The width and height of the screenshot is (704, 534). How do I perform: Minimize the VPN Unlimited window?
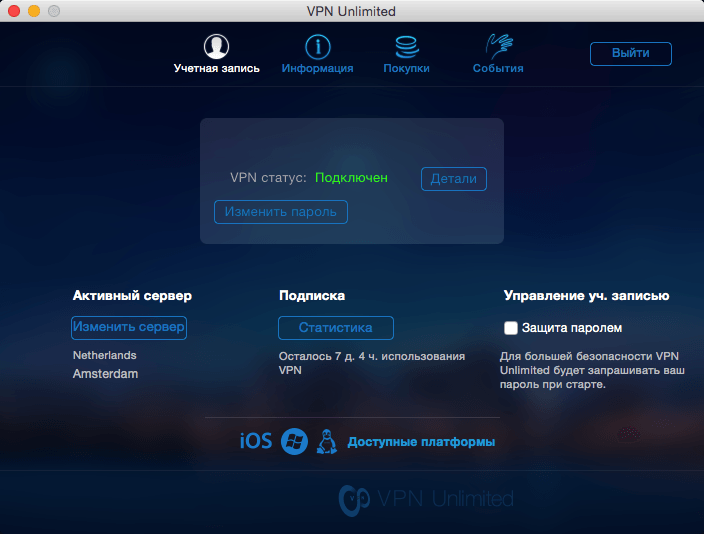tap(34, 11)
